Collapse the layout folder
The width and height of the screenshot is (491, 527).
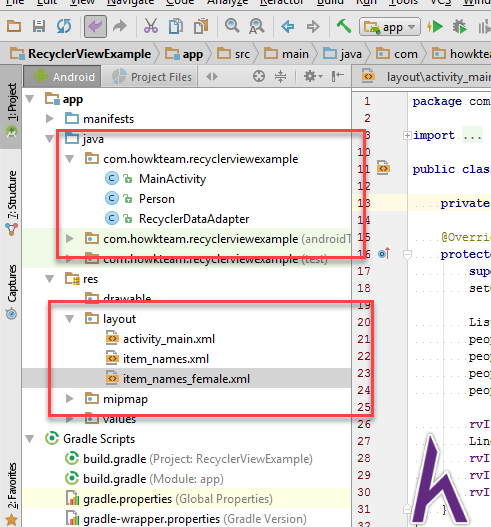(70, 319)
